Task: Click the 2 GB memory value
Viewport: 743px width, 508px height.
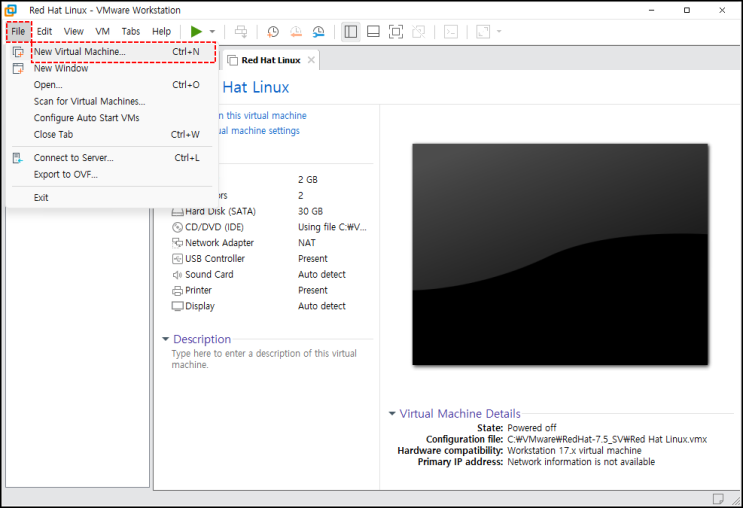Action: [308, 180]
